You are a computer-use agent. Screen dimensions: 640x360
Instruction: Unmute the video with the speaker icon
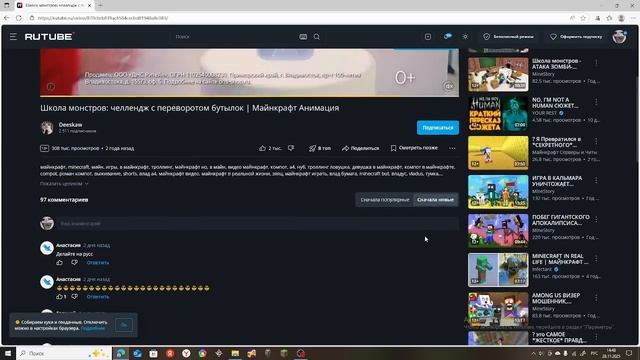[449, 86]
